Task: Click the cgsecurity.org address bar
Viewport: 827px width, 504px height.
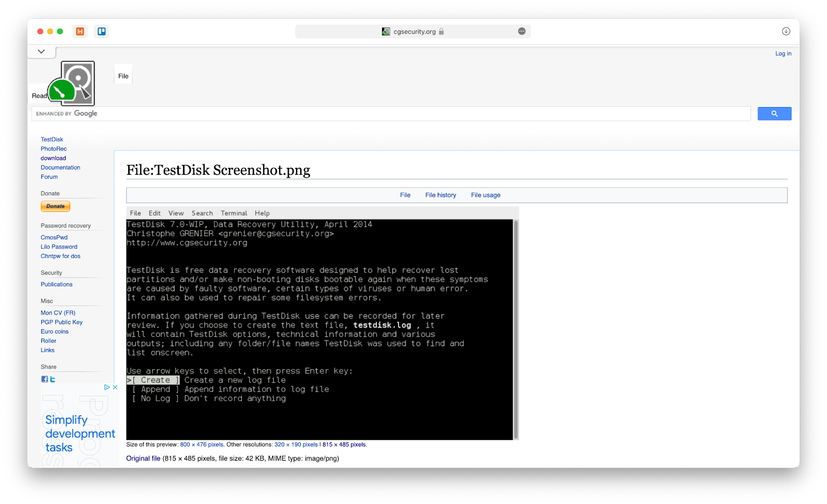Action: 413,32
